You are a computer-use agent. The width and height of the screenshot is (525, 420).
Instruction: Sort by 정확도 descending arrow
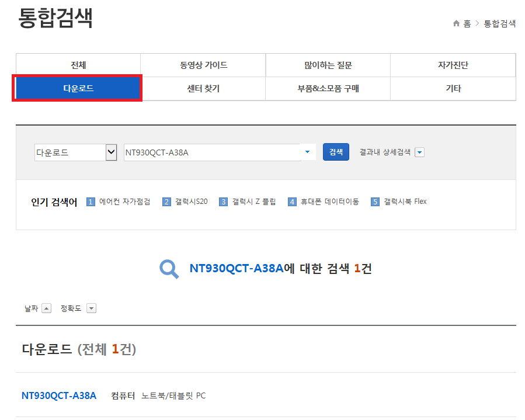tap(92, 308)
